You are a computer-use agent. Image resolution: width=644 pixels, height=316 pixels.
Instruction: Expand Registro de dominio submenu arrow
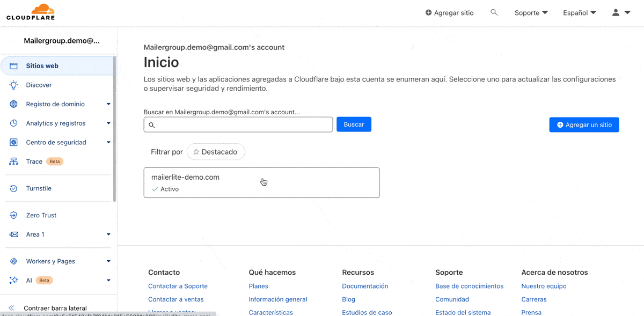(x=108, y=104)
